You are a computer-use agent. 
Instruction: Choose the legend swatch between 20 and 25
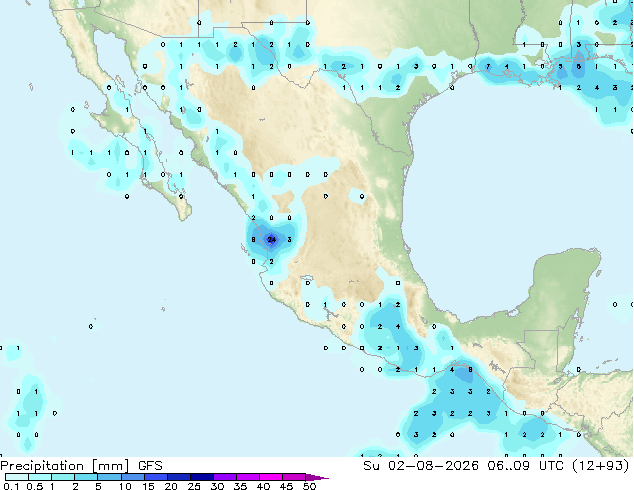pos(179,477)
